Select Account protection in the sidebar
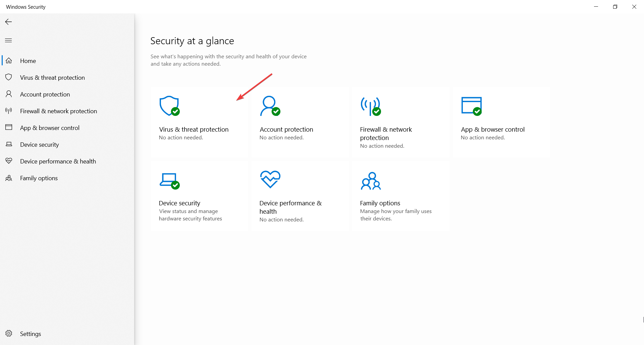The image size is (644, 345). pyautogui.click(x=45, y=94)
